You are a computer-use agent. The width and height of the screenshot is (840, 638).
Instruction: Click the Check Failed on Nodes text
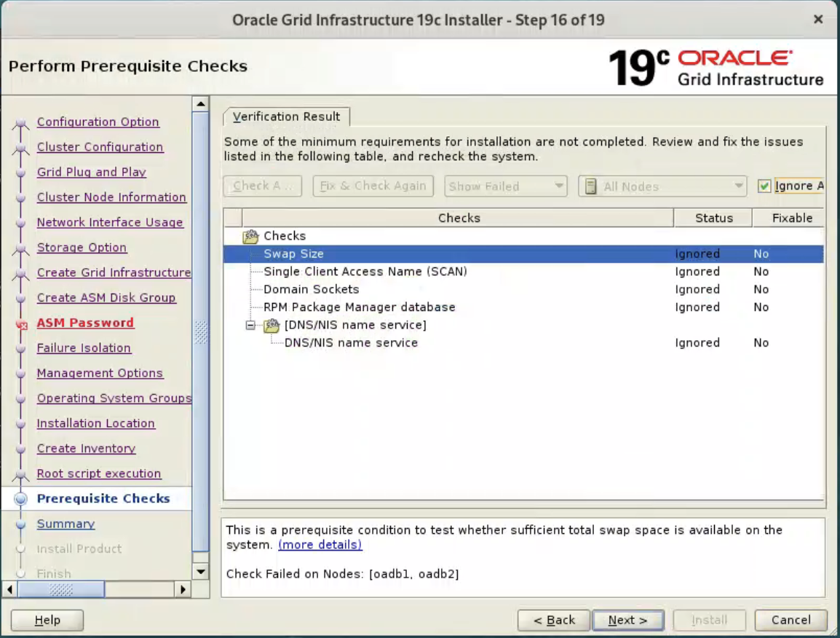(x=342, y=574)
